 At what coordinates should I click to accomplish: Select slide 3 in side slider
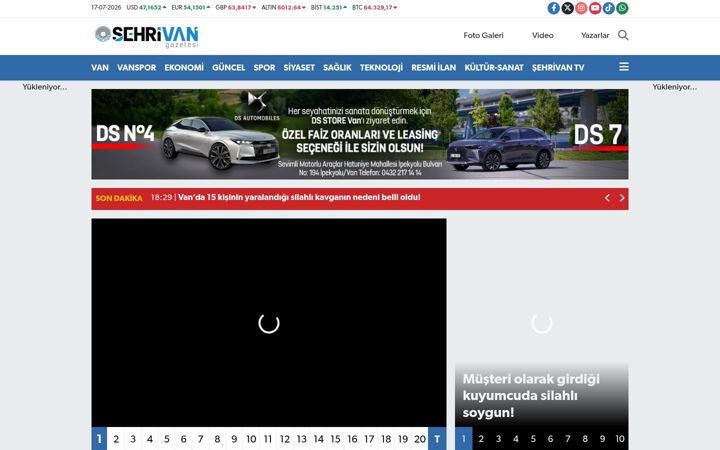[x=498, y=439]
